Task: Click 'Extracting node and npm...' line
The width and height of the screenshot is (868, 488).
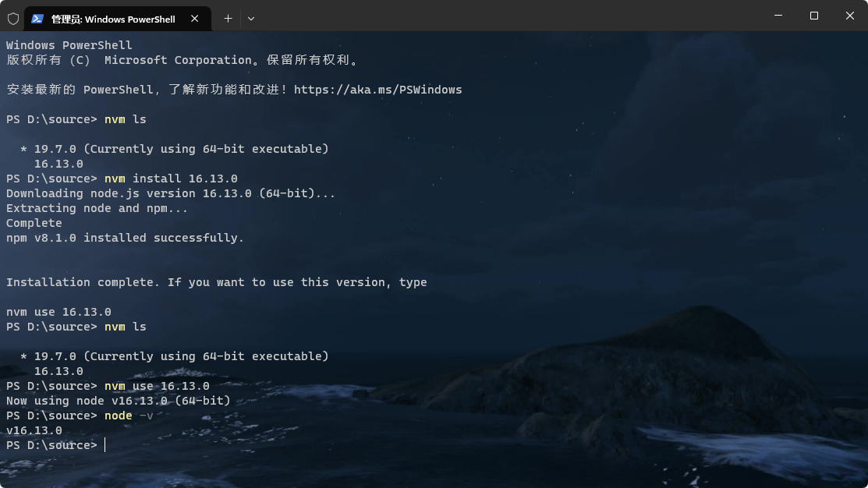Action: point(97,209)
